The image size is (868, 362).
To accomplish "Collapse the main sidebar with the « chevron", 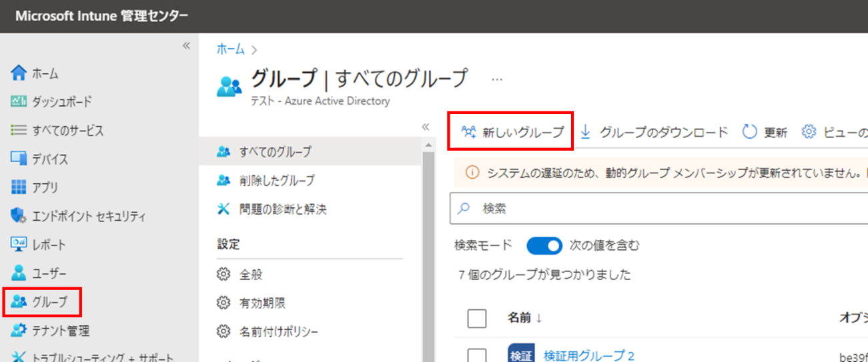I will point(187,45).
